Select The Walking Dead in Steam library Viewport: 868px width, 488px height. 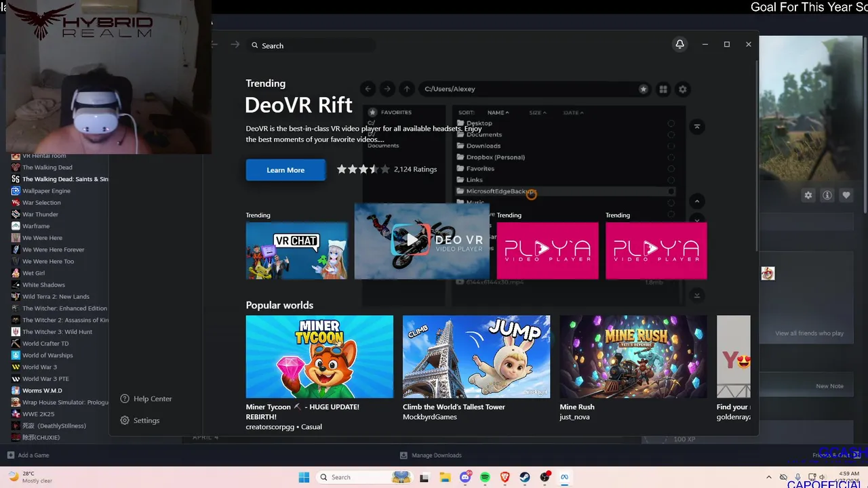[x=47, y=167]
